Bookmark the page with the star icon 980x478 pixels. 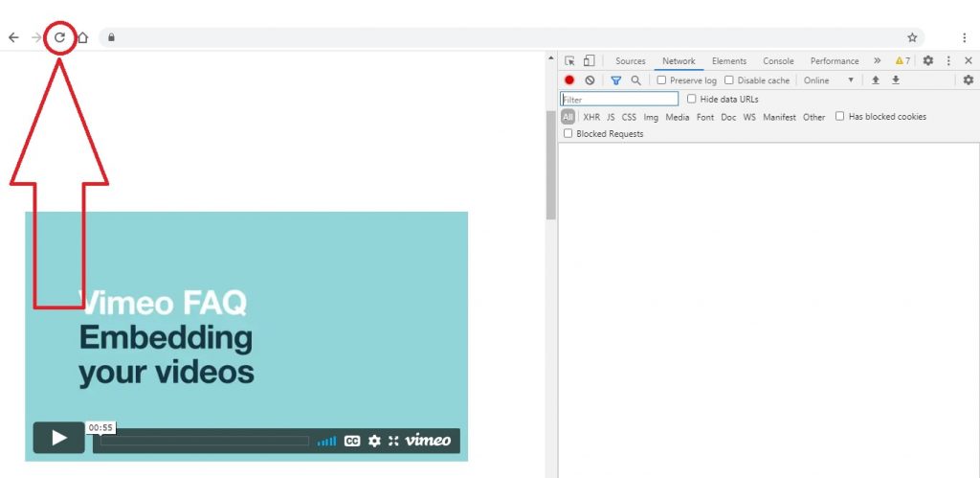point(912,37)
